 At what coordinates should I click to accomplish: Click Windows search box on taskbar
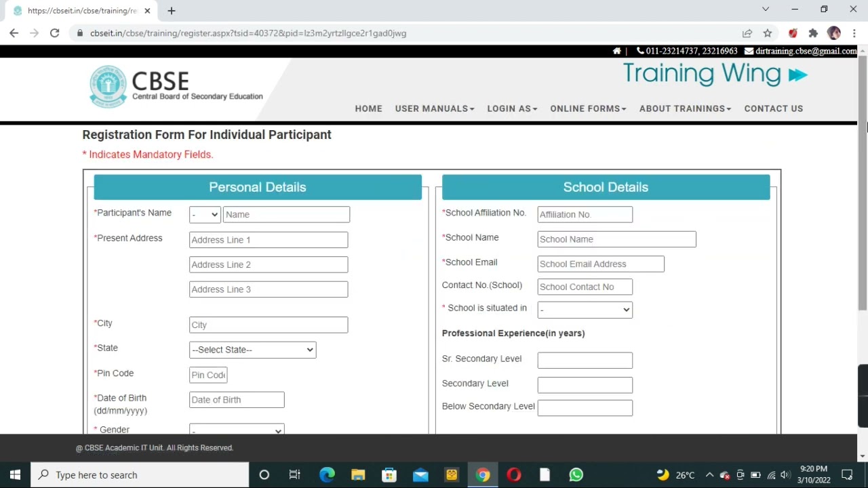point(140,474)
